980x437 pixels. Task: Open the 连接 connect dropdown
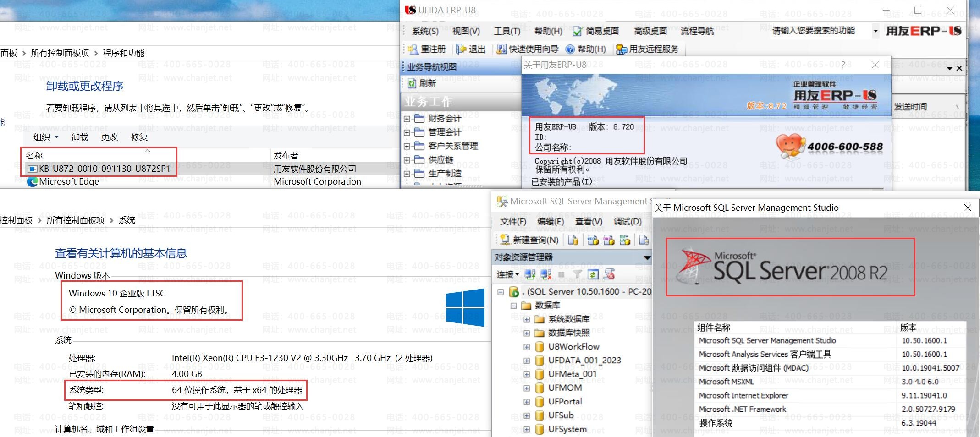tap(507, 274)
